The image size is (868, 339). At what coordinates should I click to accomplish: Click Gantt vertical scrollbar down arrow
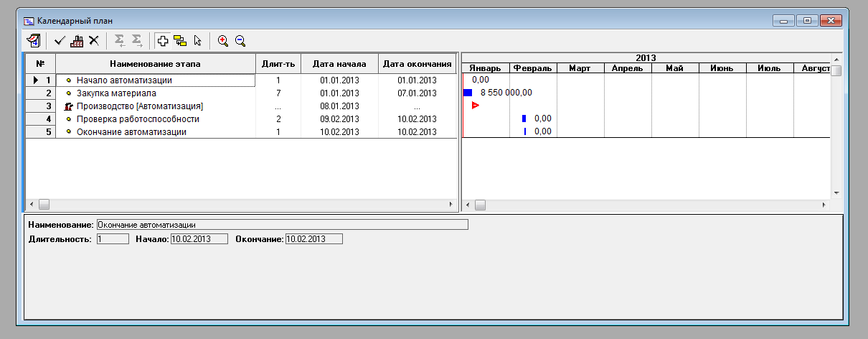point(836,192)
